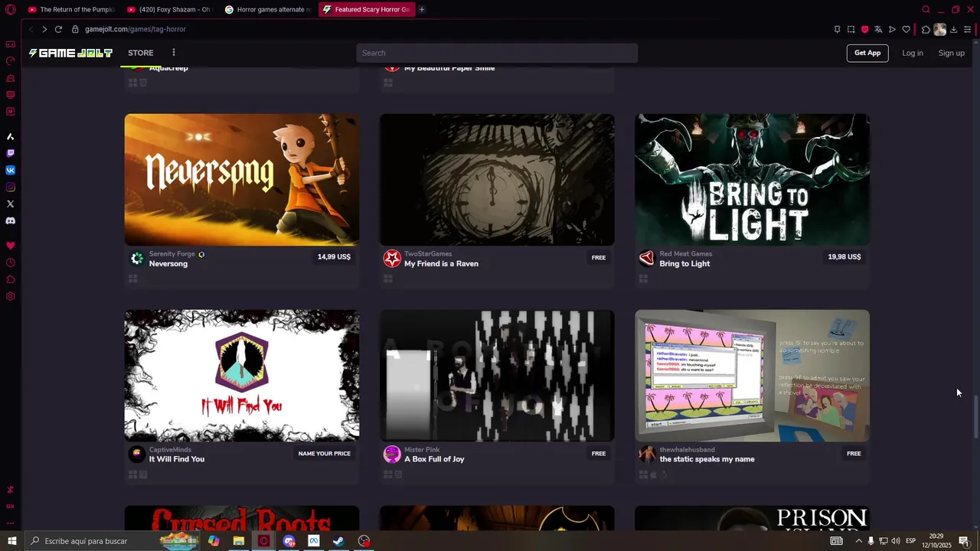
Task: Open browser extensions cube in toolbar
Action: point(926,29)
